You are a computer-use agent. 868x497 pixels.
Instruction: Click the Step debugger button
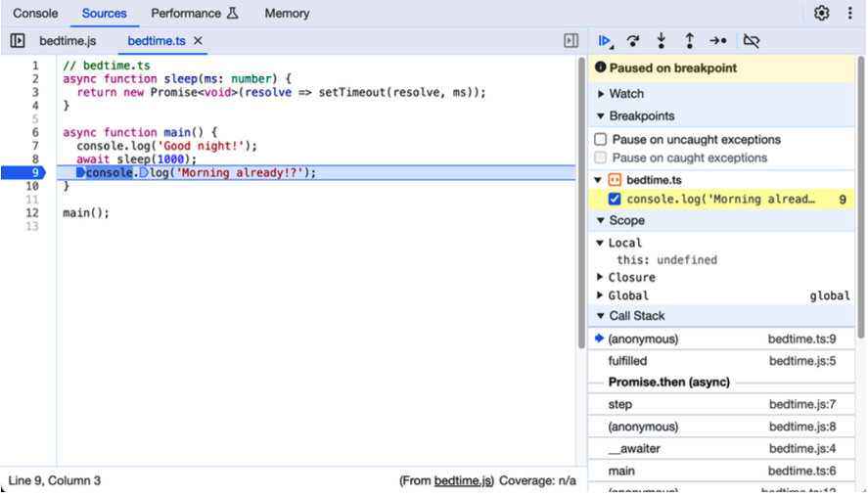click(718, 41)
